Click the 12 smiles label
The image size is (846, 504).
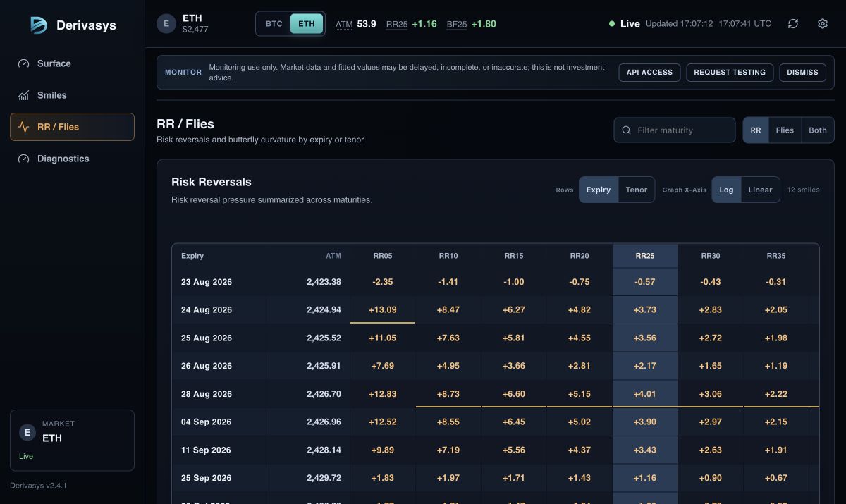coord(803,190)
